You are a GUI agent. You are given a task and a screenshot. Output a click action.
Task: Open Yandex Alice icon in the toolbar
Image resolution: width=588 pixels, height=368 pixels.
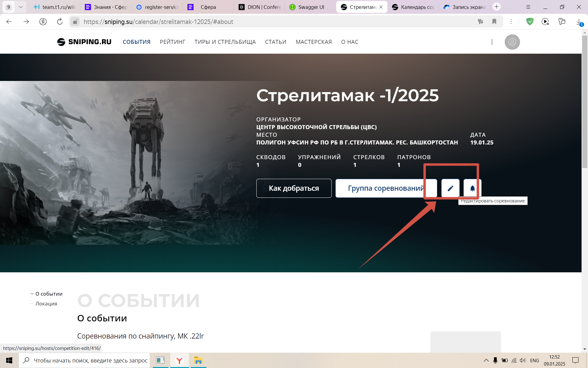click(43, 21)
